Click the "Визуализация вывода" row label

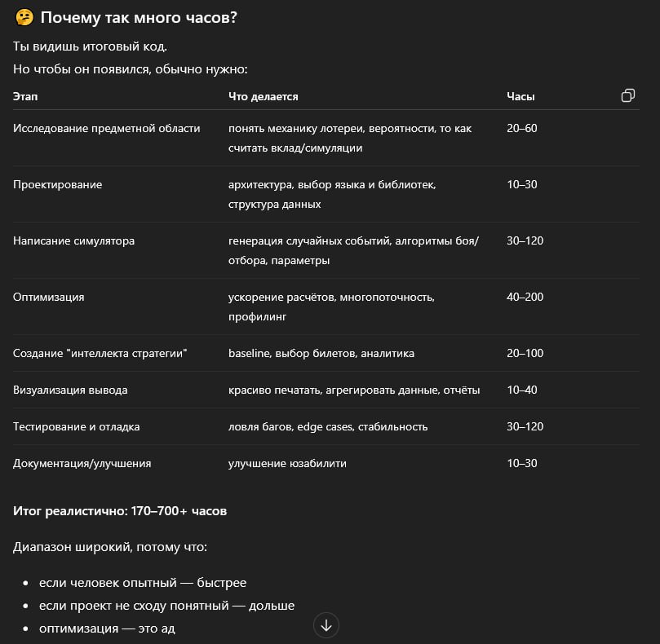(x=70, y=390)
